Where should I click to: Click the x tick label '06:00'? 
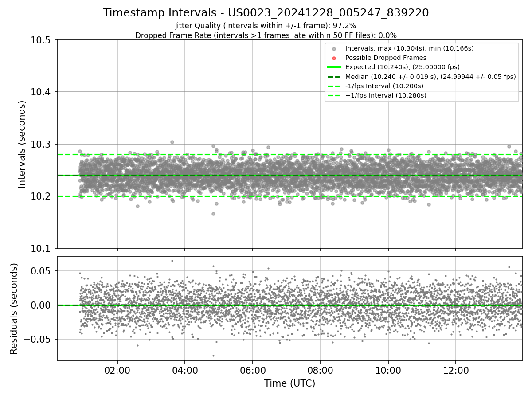coord(253,371)
